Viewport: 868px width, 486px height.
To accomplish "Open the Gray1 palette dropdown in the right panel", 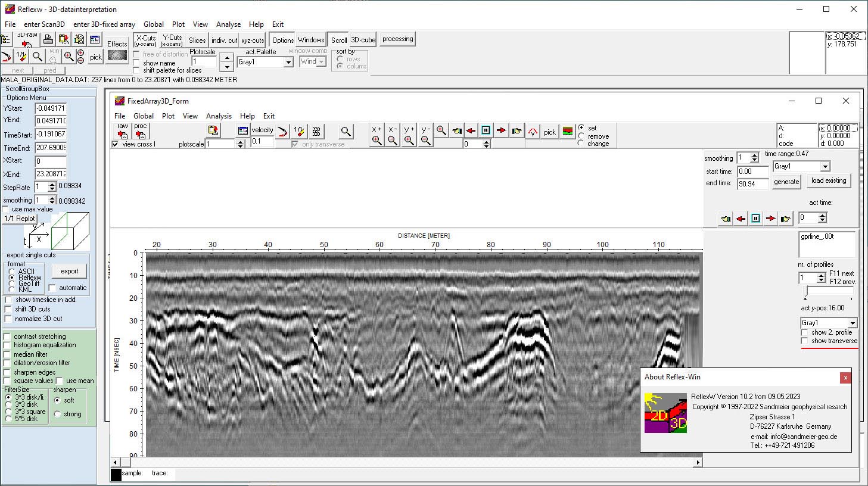I will [828, 322].
